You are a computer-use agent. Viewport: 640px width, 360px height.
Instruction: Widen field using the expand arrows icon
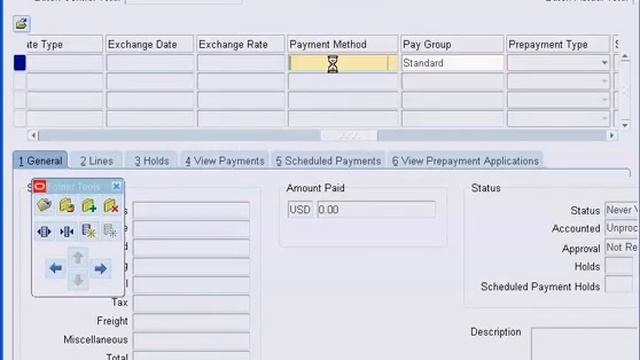44,231
